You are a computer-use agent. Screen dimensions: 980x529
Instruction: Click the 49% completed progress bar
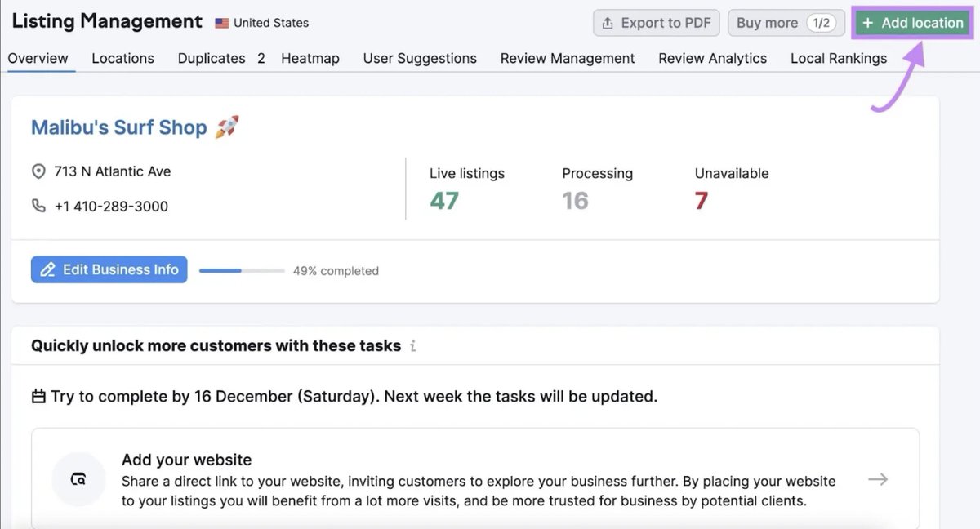pyautogui.click(x=241, y=269)
